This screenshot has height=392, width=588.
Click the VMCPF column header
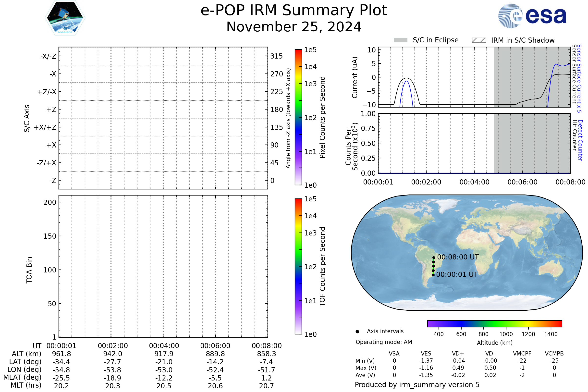(522, 354)
